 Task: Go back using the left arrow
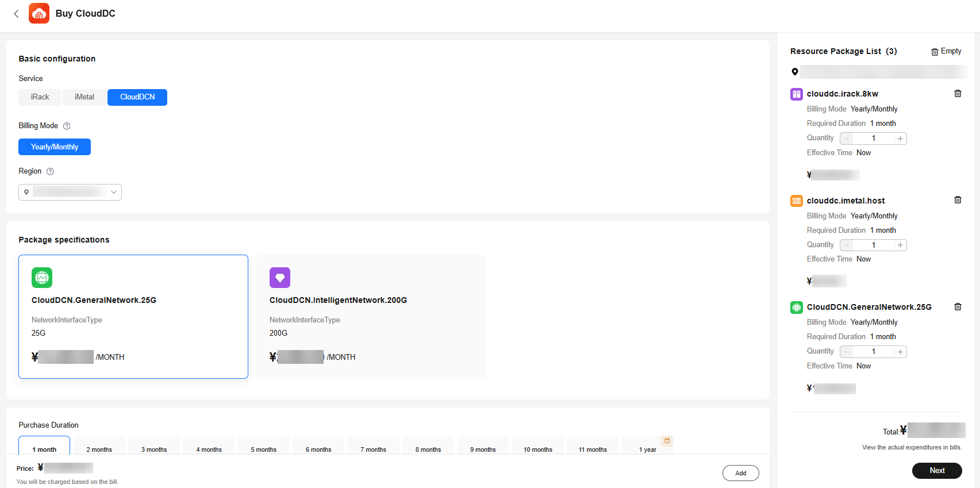16,14
